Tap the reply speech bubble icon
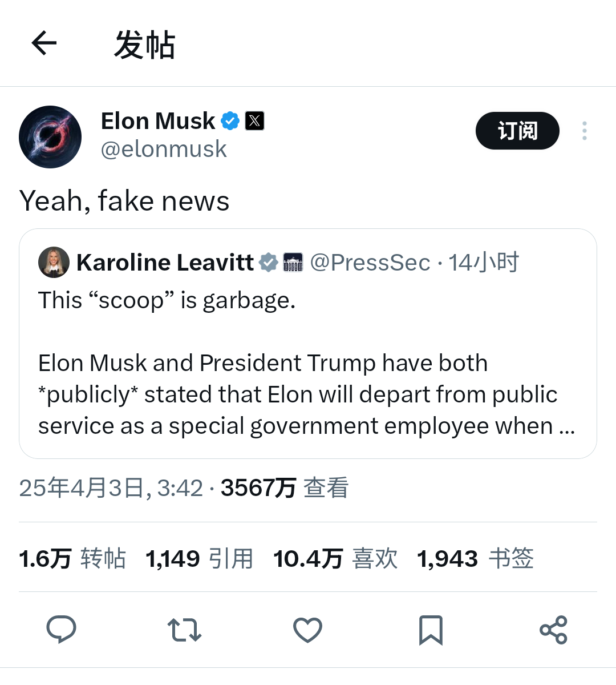The image size is (616, 685). coord(61,630)
